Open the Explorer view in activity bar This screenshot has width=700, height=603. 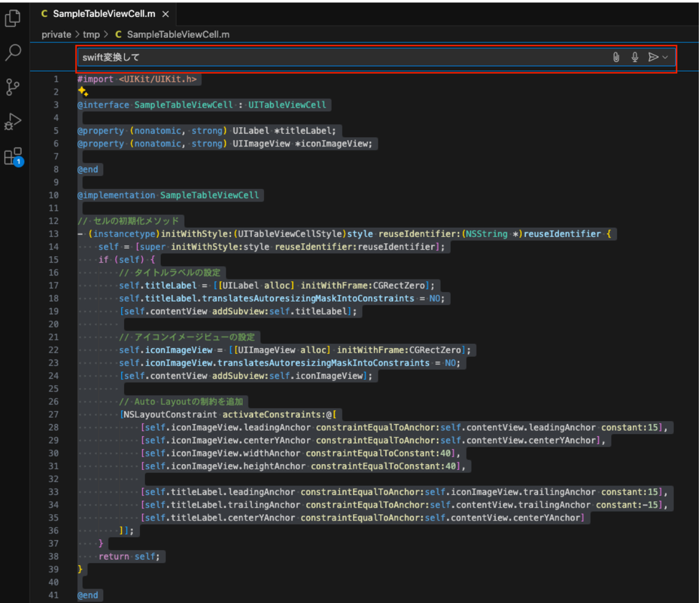pos(13,18)
